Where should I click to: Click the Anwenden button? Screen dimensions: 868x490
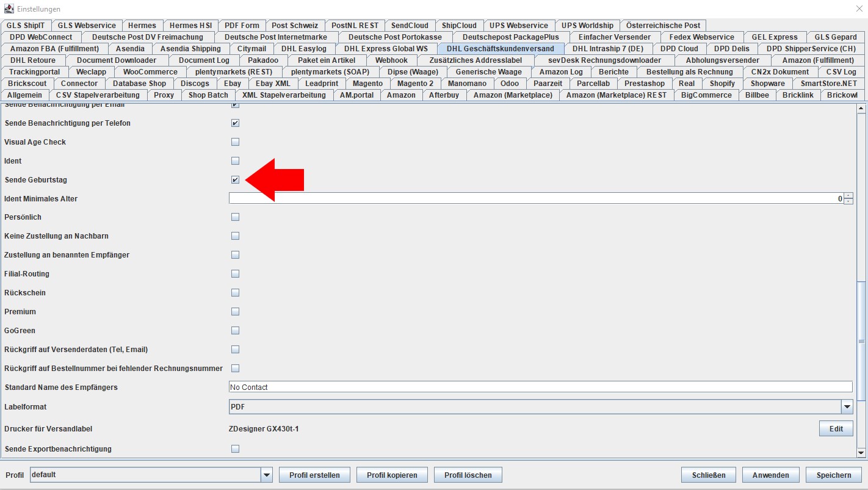pyautogui.click(x=771, y=475)
